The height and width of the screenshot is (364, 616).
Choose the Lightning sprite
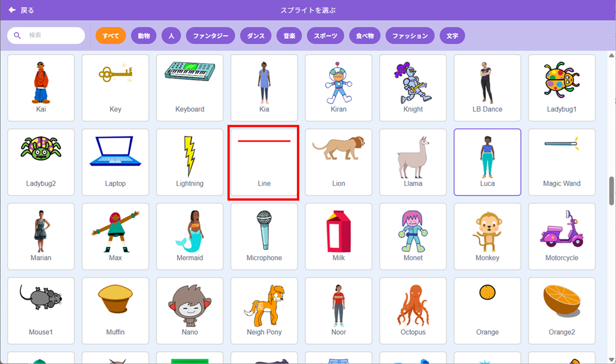[190, 162]
